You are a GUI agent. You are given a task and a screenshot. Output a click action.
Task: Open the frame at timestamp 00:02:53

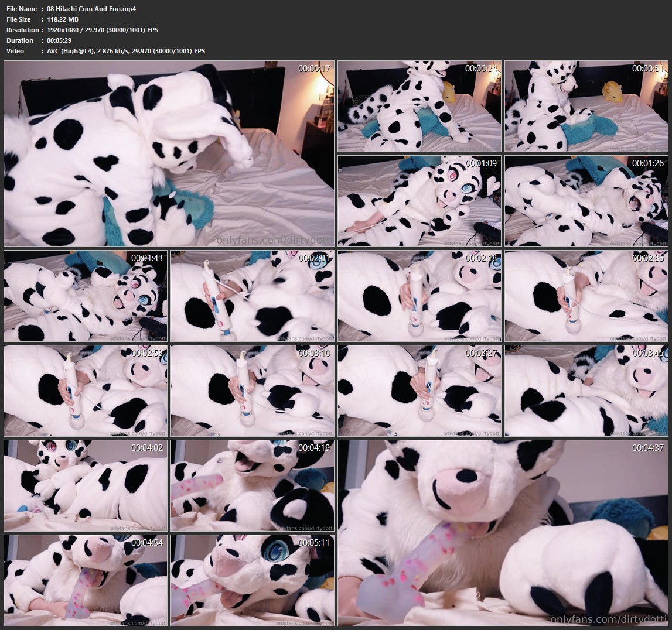click(86, 391)
